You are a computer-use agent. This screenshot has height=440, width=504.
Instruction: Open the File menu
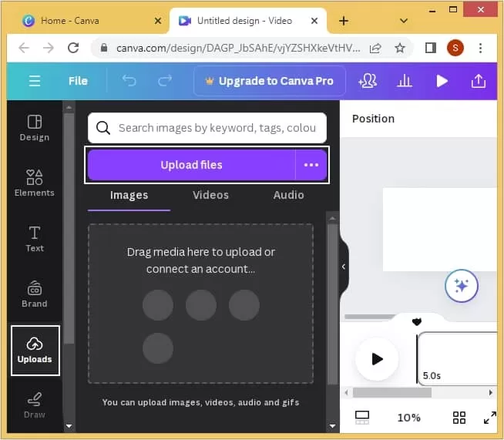click(78, 81)
